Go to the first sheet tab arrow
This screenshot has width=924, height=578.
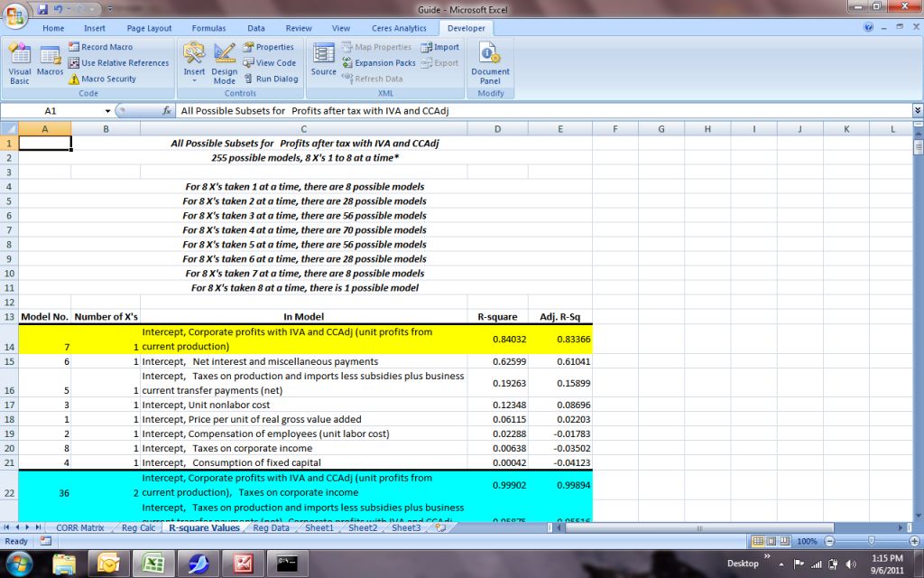click(x=7, y=527)
